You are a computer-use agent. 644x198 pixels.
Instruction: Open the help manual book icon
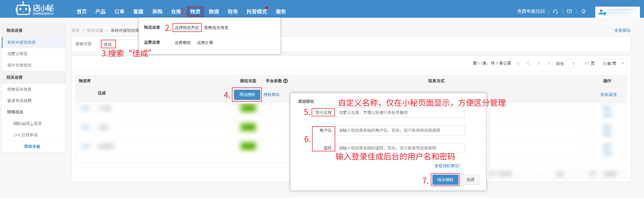coord(569,11)
